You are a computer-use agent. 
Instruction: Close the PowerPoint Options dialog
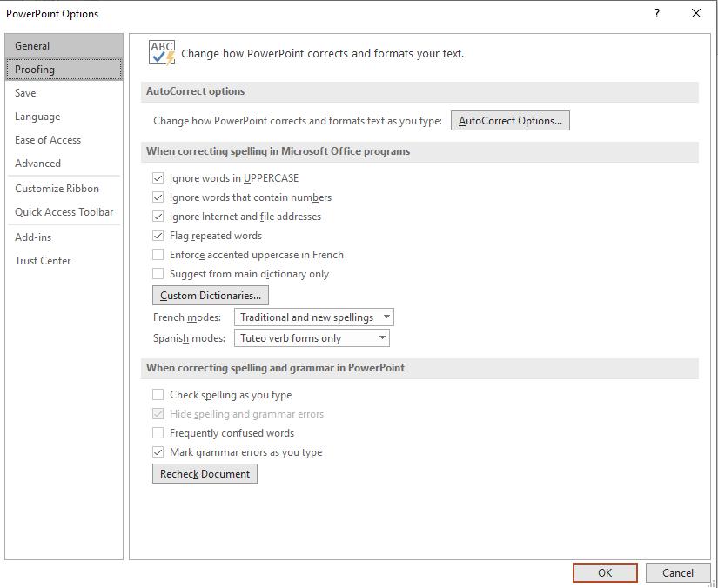[x=696, y=13]
